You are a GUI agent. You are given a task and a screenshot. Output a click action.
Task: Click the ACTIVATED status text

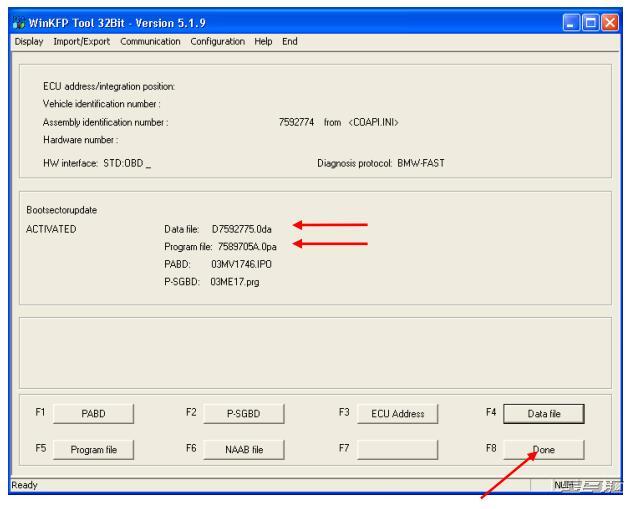click(51, 229)
